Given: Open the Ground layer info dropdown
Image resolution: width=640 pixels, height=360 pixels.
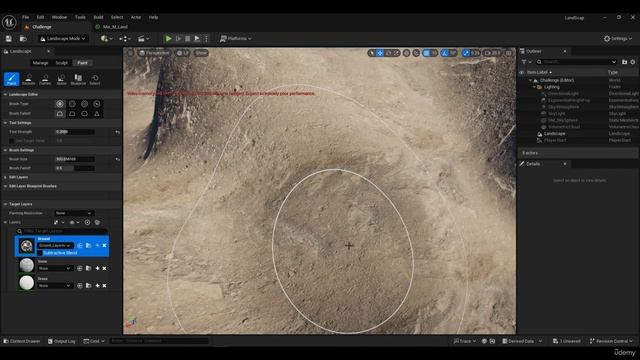Looking at the screenshot, I should click(x=56, y=245).
